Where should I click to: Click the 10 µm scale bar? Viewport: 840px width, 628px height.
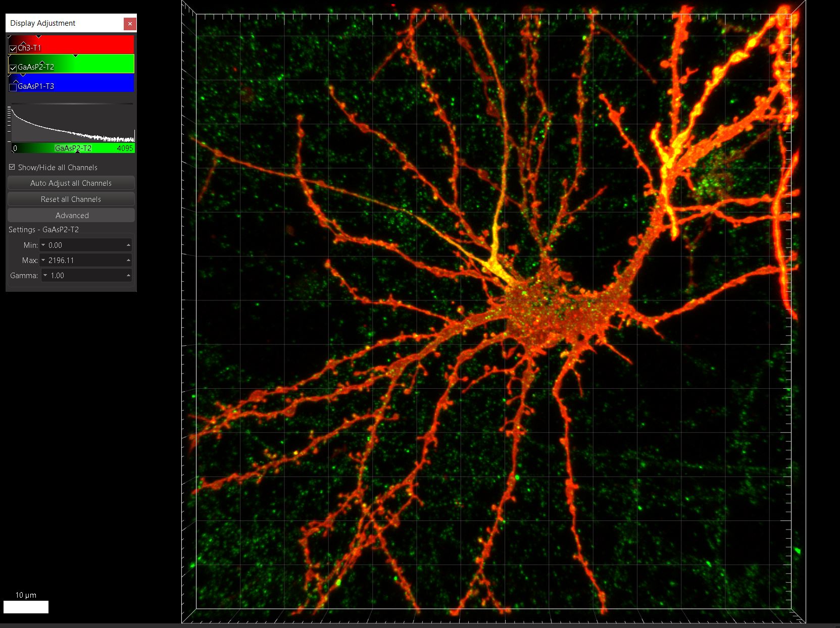(x=26, y=607)
